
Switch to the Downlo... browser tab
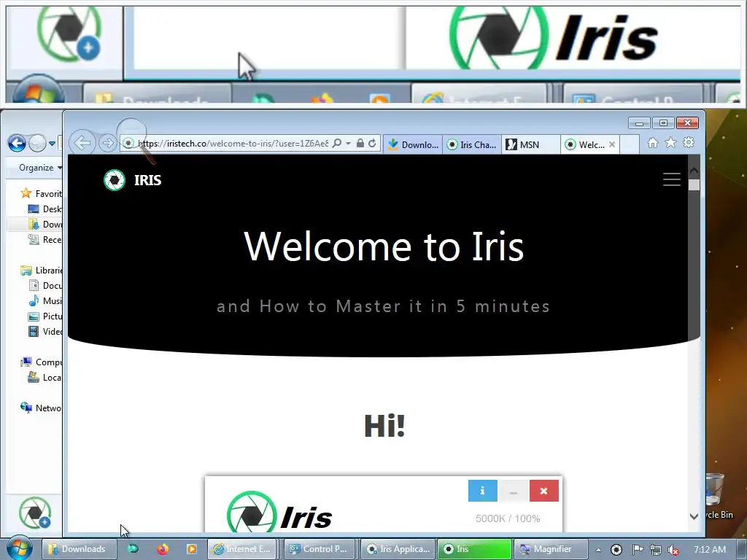pyautogui.click(x=413, y=144)
